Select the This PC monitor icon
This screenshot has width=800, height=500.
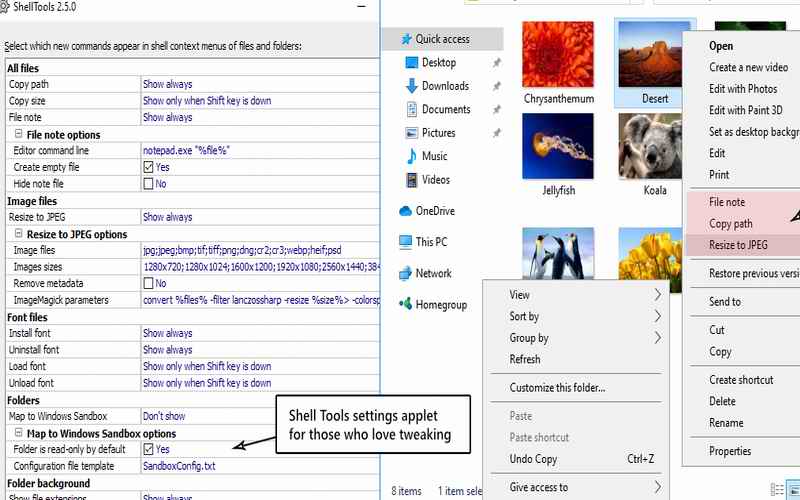coord(406,242)
